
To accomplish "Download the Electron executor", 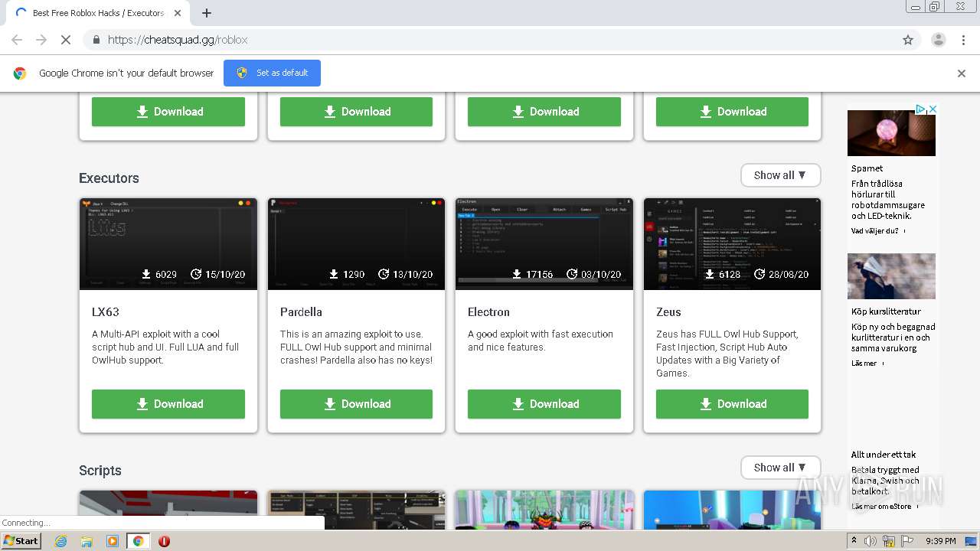I will (x=544, y=404).
